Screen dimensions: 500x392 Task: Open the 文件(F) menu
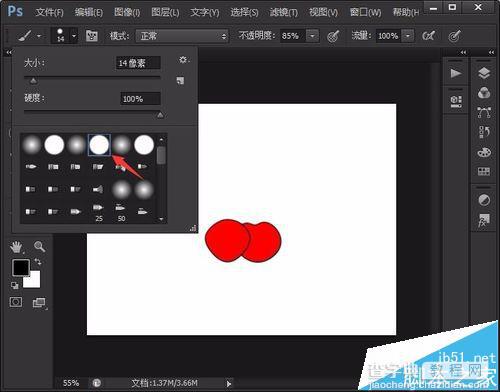click(49, 12)
